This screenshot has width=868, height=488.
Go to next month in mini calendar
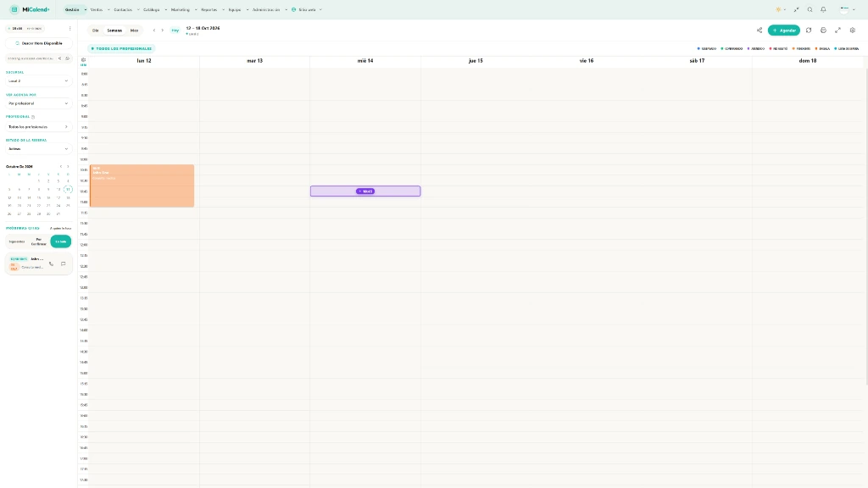(68, 167)
